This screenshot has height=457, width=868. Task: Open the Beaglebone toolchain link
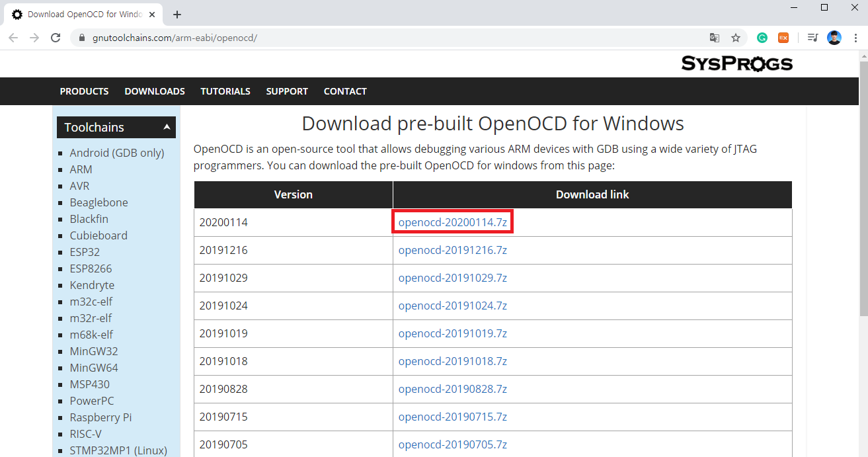click(x=99, y=202)
